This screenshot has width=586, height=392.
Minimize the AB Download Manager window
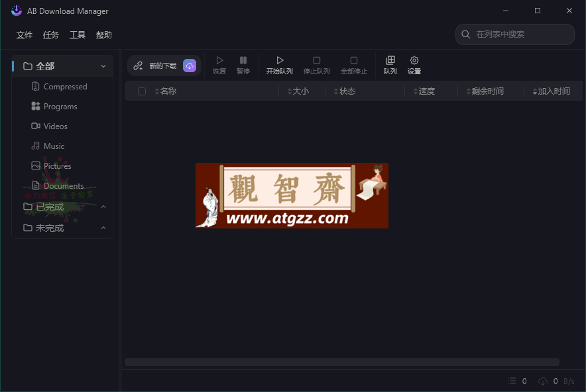506,11
